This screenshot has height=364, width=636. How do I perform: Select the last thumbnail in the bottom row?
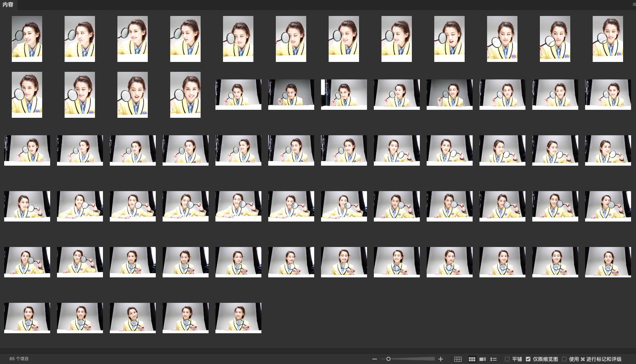pos(238,318)
